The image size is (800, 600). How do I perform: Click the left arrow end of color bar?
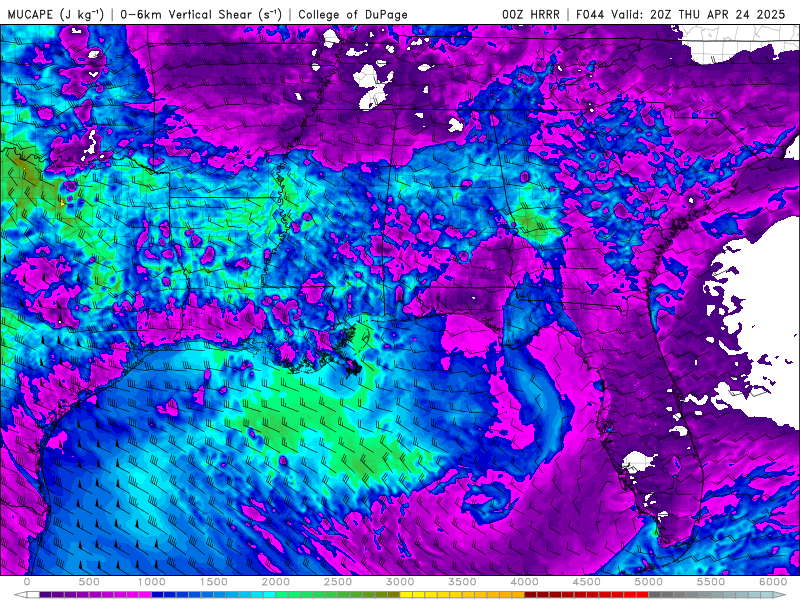(20, 595)
